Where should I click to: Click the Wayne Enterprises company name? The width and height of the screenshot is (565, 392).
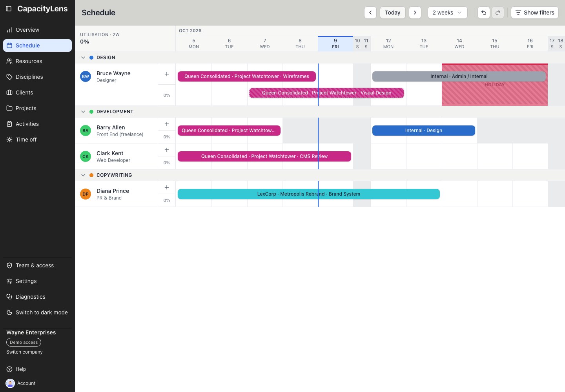(31, 332)
